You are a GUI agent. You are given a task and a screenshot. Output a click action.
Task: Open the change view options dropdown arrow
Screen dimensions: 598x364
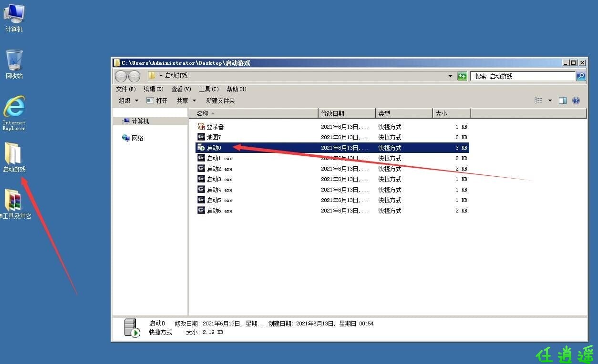click(x=550, y=101)
